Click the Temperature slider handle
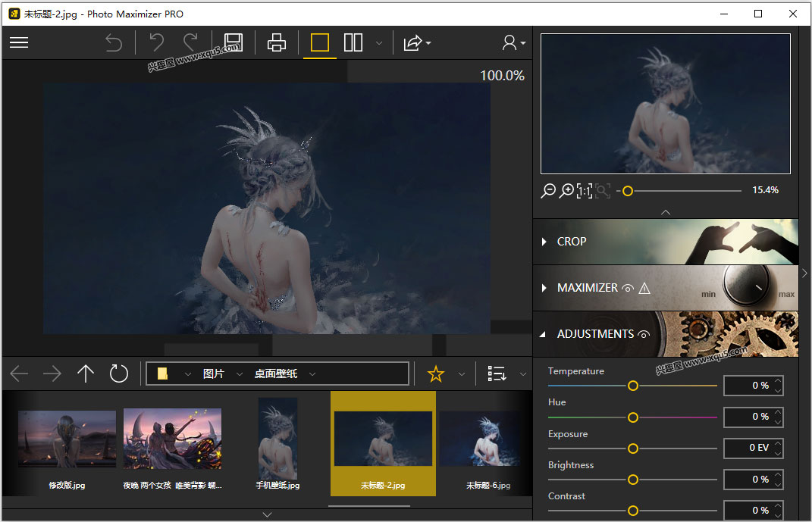The image size is (812, 522). point(632,386)
